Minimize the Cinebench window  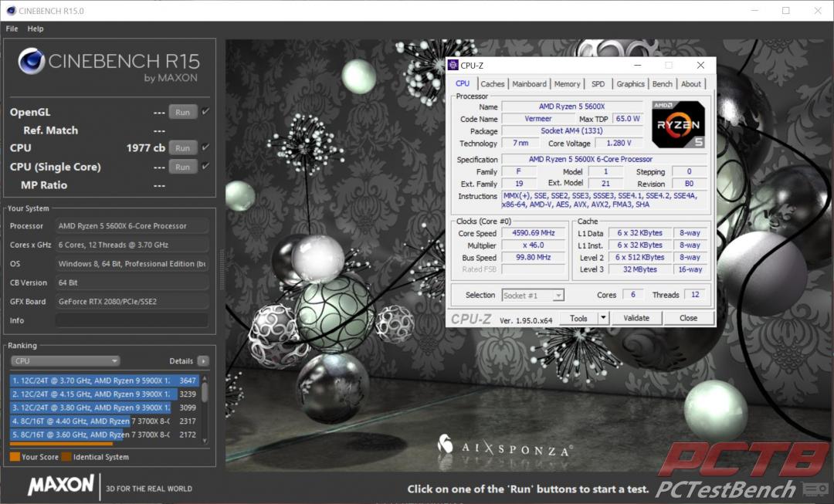click(754, 11)
